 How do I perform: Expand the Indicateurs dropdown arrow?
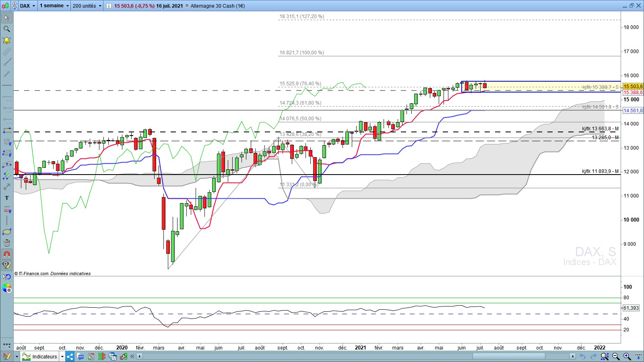coord(62,357)
